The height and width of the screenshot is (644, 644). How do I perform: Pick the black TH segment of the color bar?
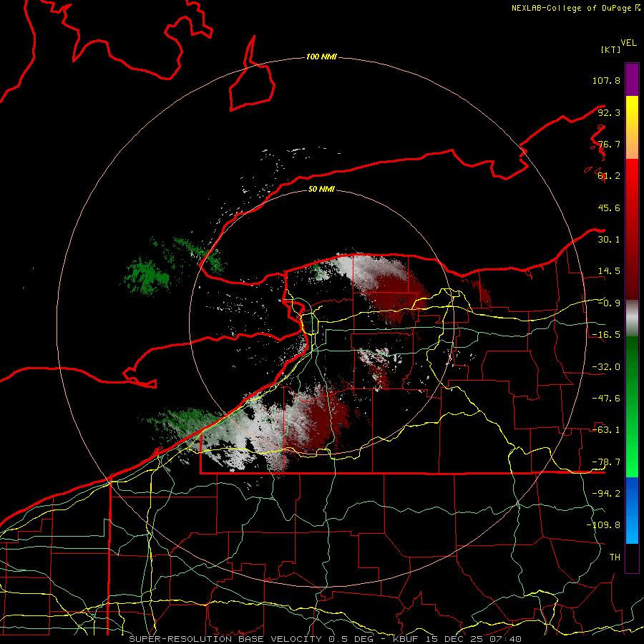pyautogui.click(x=632, y=558)
